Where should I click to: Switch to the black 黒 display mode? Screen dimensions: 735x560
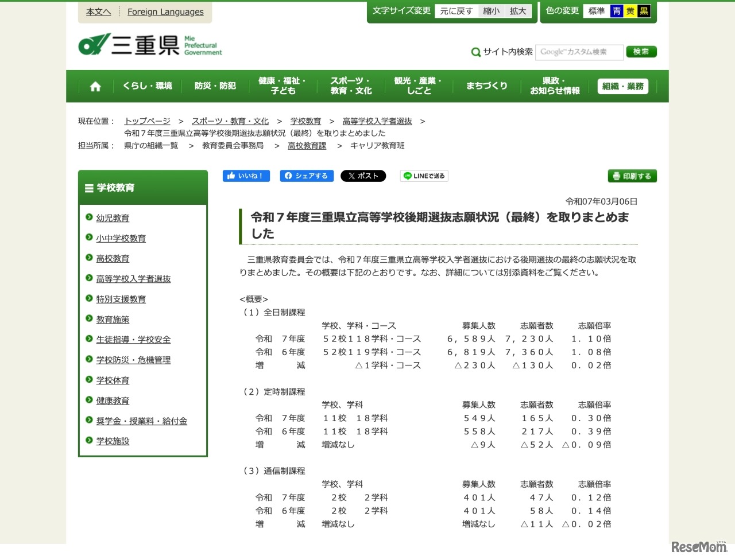coord(644,10)
